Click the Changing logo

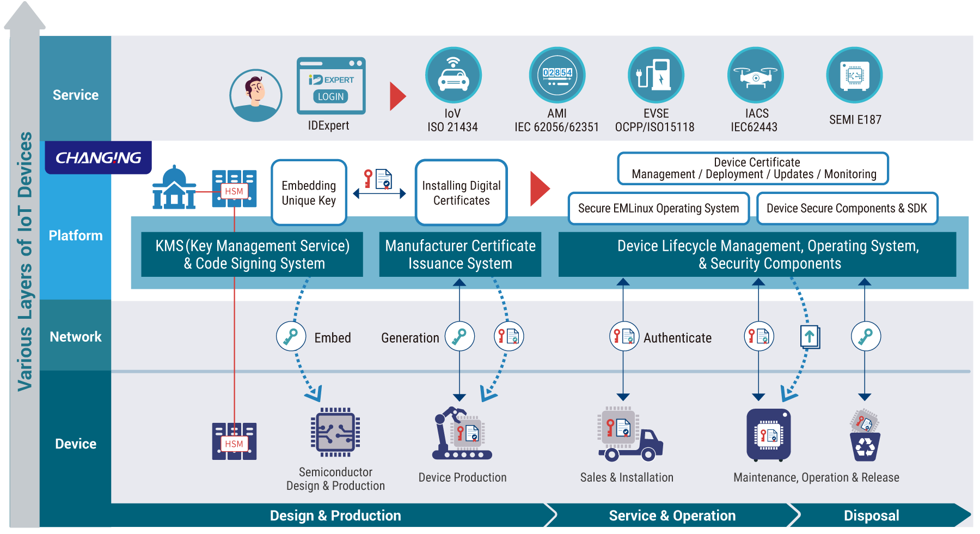(x=99, y=158)
